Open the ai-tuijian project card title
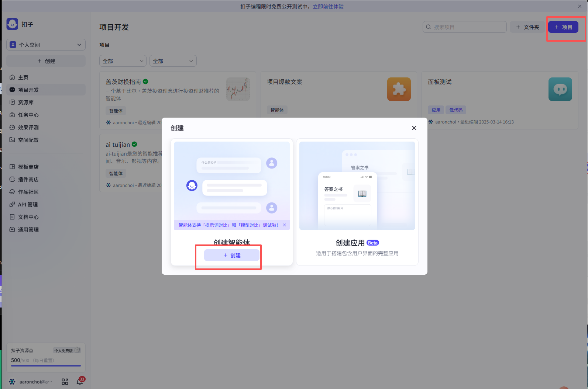 [x=118, y=145]
